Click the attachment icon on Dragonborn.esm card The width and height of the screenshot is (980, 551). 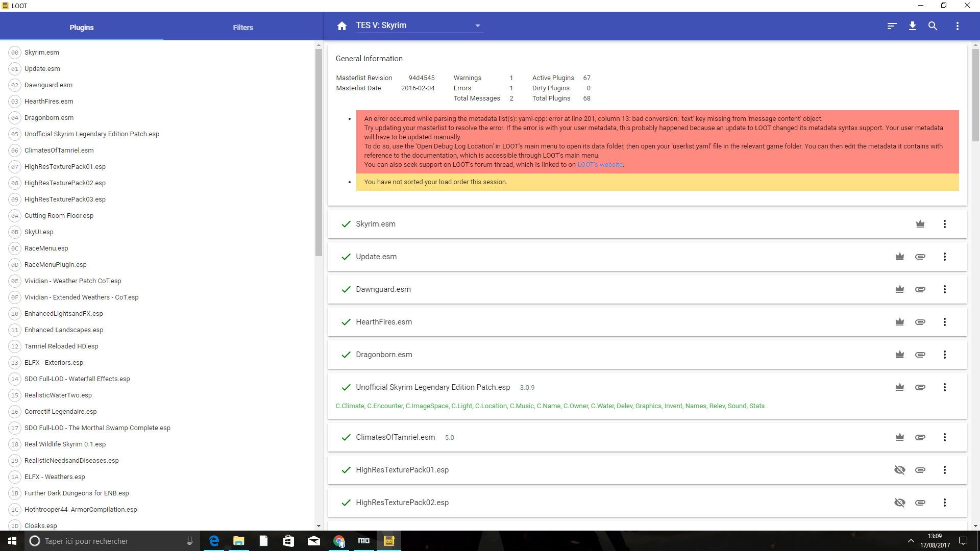pyautogui.click(x=920, y=355)
